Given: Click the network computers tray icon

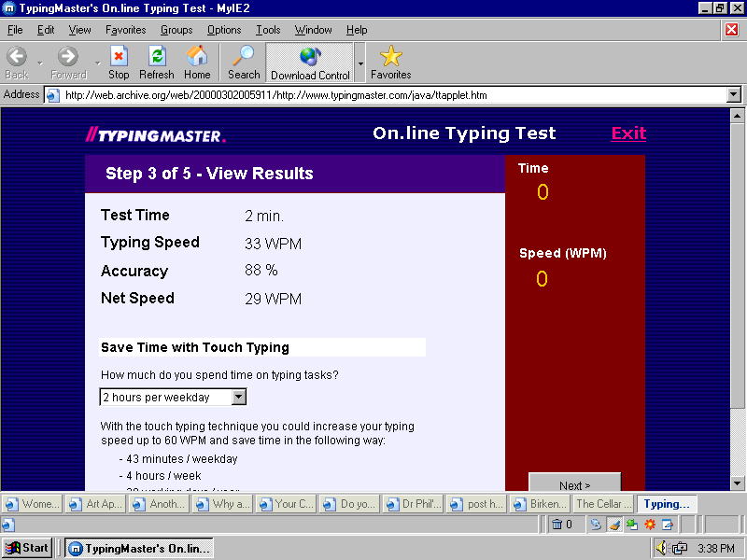Looking at the screenshot, I should point(680,549).
